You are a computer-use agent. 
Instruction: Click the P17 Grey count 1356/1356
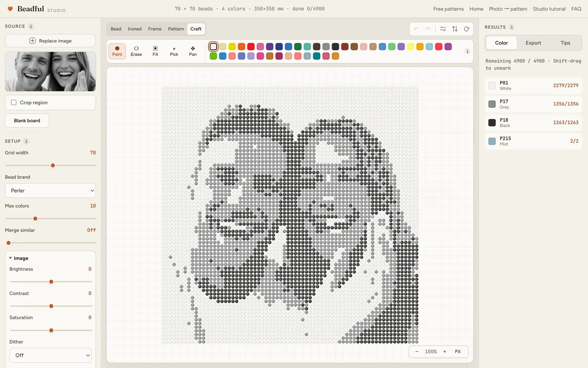(566, 104)
